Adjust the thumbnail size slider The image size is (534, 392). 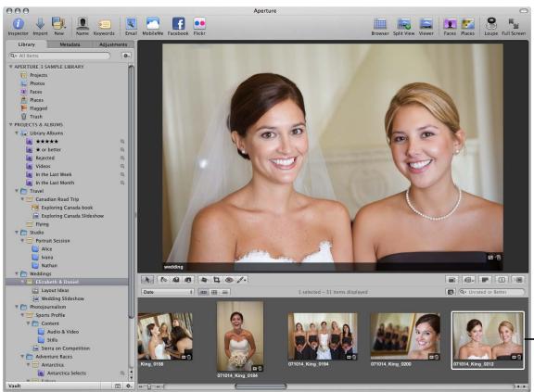pyautogui.click(x=149, y=386)
